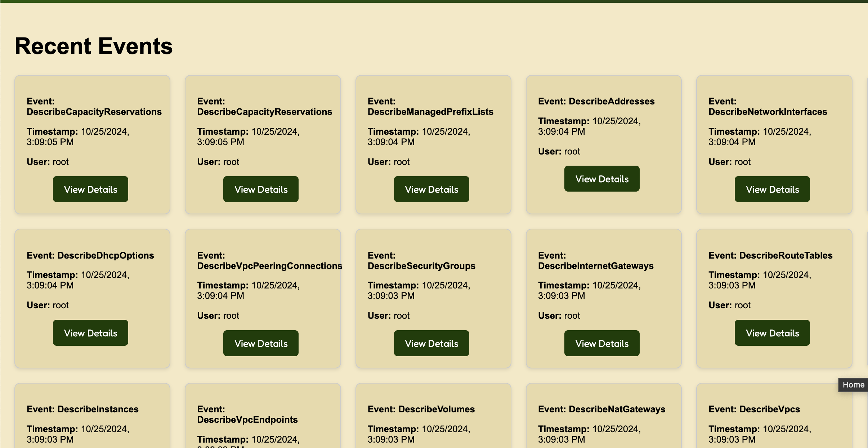Click View Details under DescribeNetworkInterfaces

[x=772, y=189]
